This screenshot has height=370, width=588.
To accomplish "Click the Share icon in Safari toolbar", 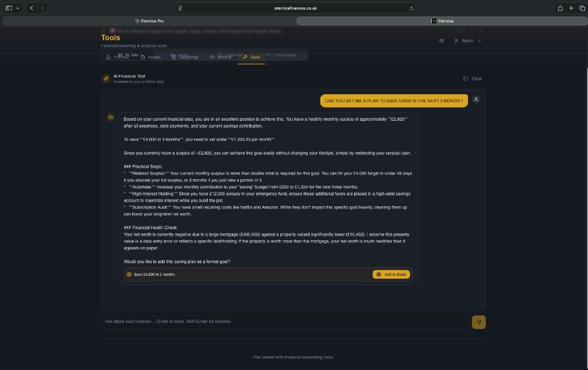I will coord(559,8).
